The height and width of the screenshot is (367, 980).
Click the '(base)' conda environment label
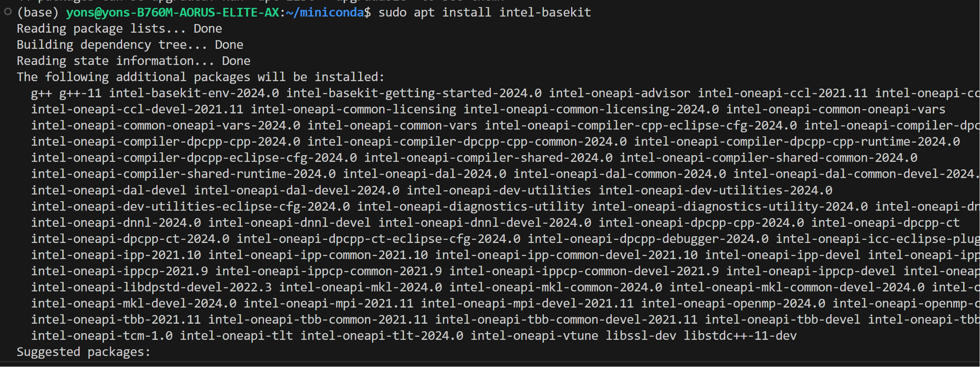tap(38, 13)
